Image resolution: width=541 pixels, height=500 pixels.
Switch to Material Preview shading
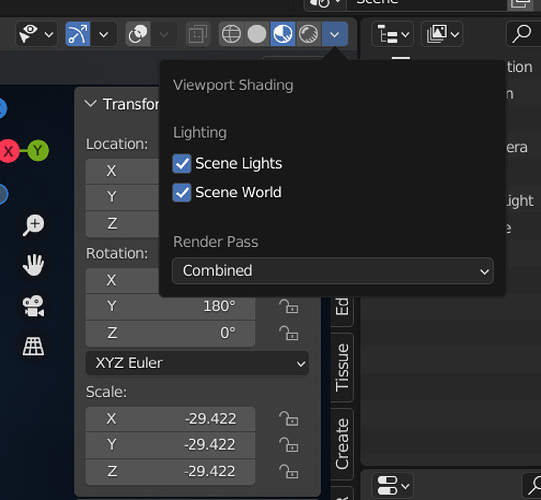point(283,34)
